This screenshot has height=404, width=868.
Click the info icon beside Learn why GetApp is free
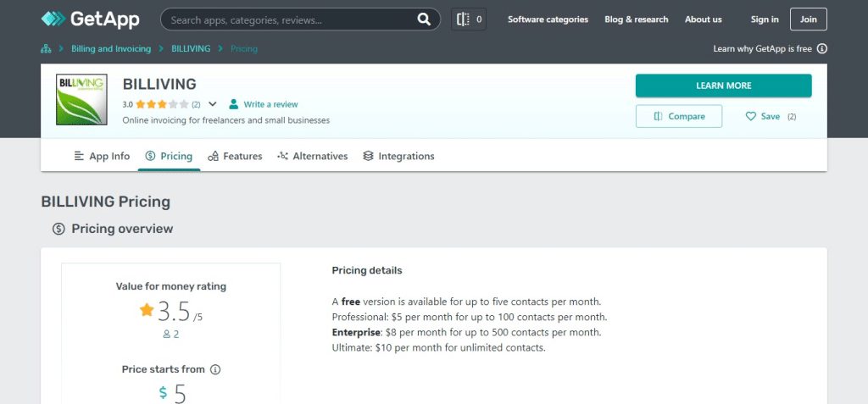click(821, 49)
